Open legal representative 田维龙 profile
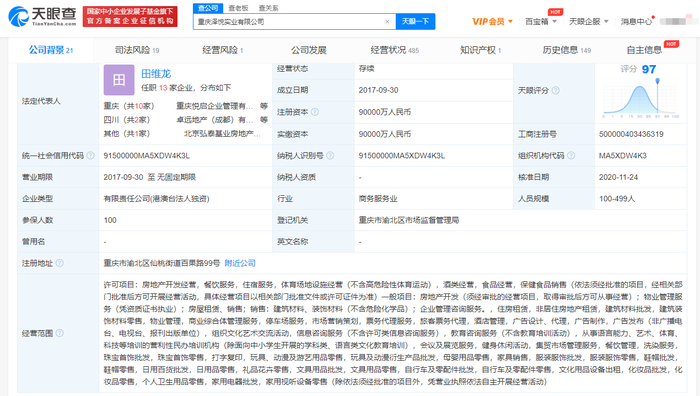 point(156,74)
